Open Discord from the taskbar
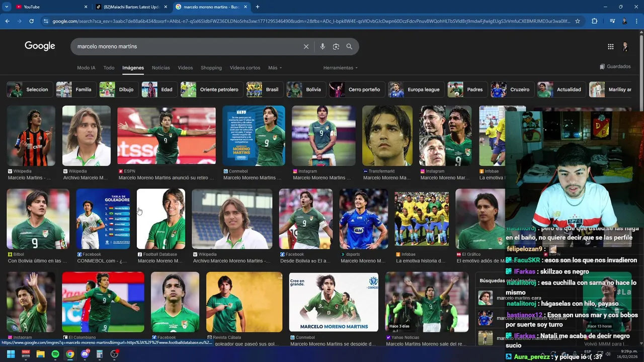The height and width of the screenshot is (362, 644). [85, 354]
